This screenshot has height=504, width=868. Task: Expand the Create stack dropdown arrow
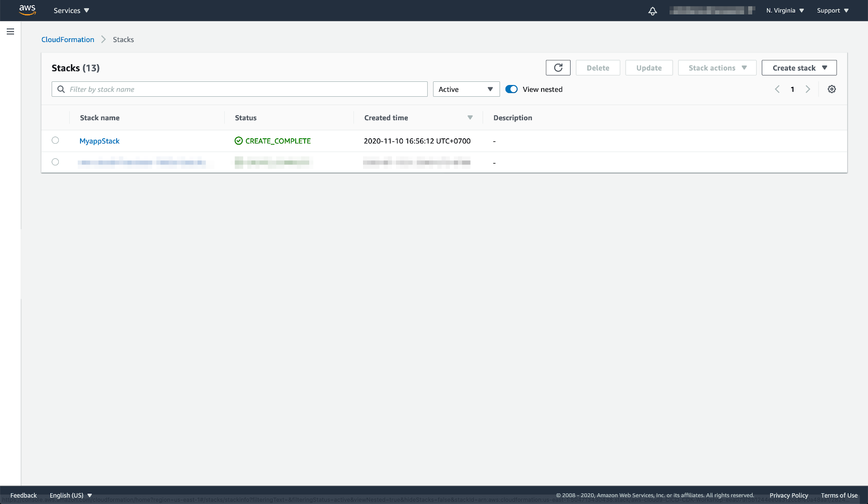(x=826, y=68)
